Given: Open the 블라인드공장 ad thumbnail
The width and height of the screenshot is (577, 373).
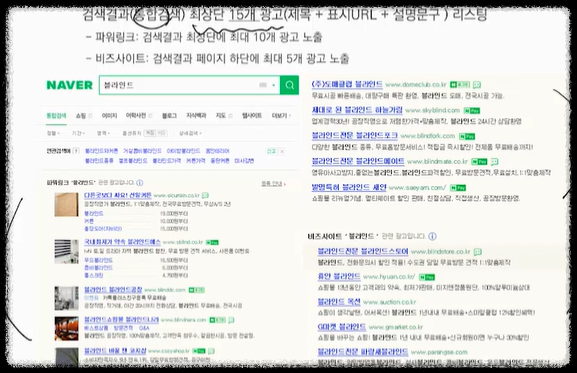Looking at the screenshot, I should [x=67, y=298].
